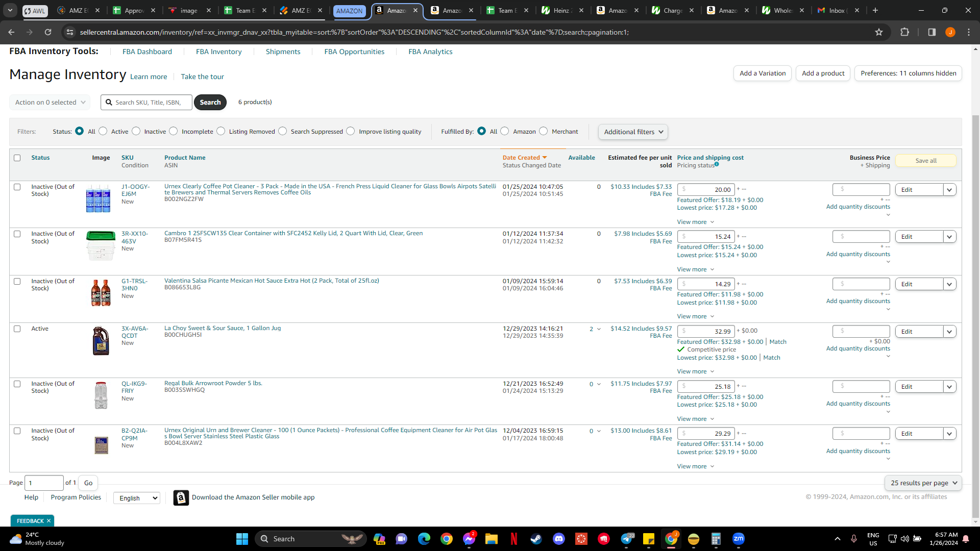This screenshot has width=980, height=551.
Task: Open Calculator from the taskbar
Action: (716, 539)
